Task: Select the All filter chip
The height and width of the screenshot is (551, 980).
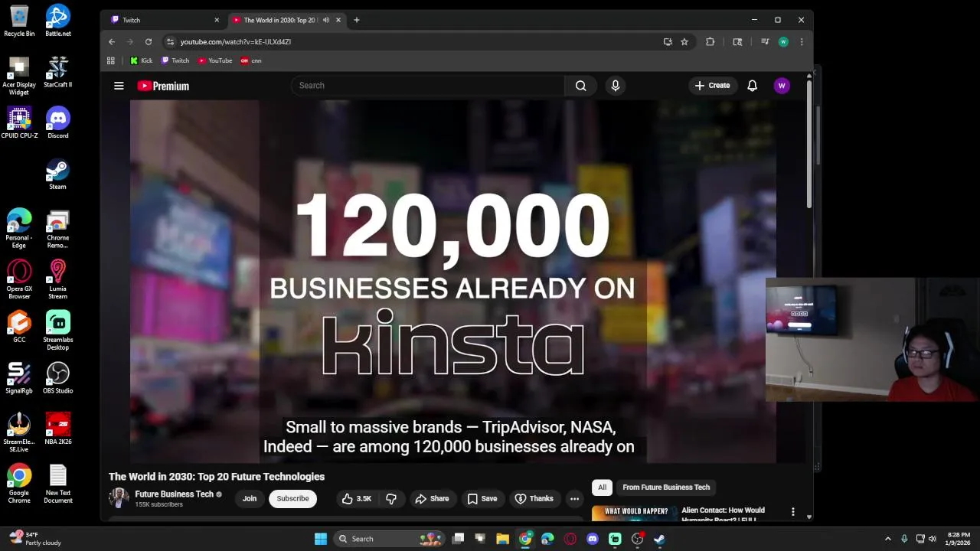Action: pos(602,487)
